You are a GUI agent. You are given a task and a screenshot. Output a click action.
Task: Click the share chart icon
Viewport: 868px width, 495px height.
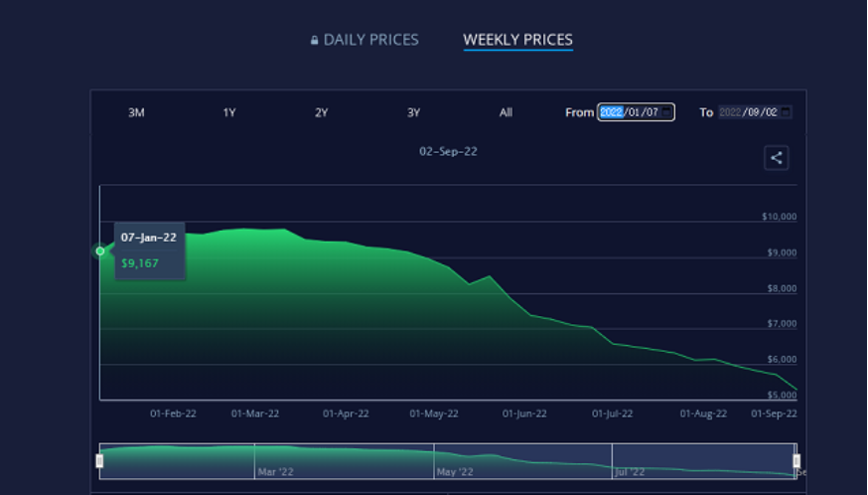point(777,157)
